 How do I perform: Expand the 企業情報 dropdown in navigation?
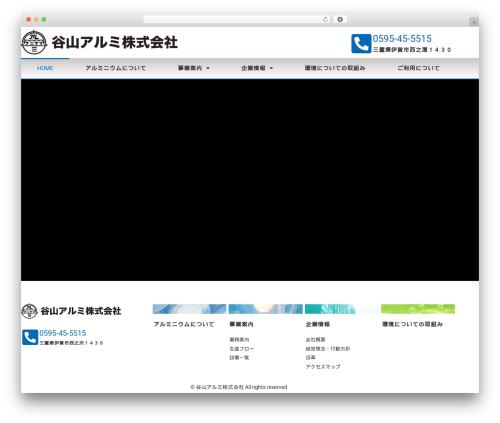(257, 68)
